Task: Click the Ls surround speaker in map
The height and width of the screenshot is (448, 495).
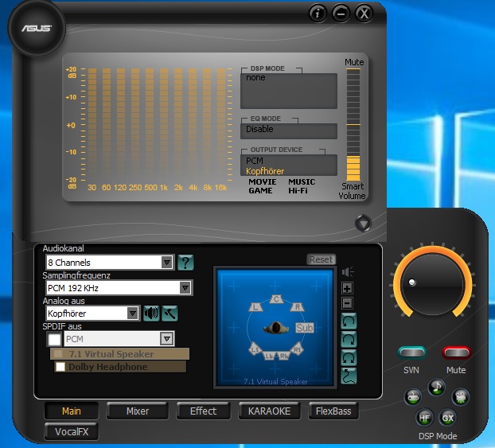Action: click(255, 349)
